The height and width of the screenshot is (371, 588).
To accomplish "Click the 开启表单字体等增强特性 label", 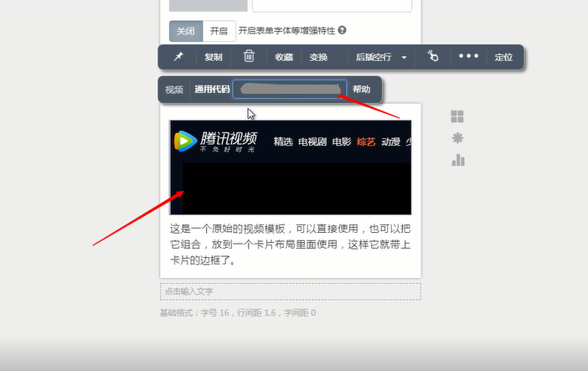I will (286, 30).
